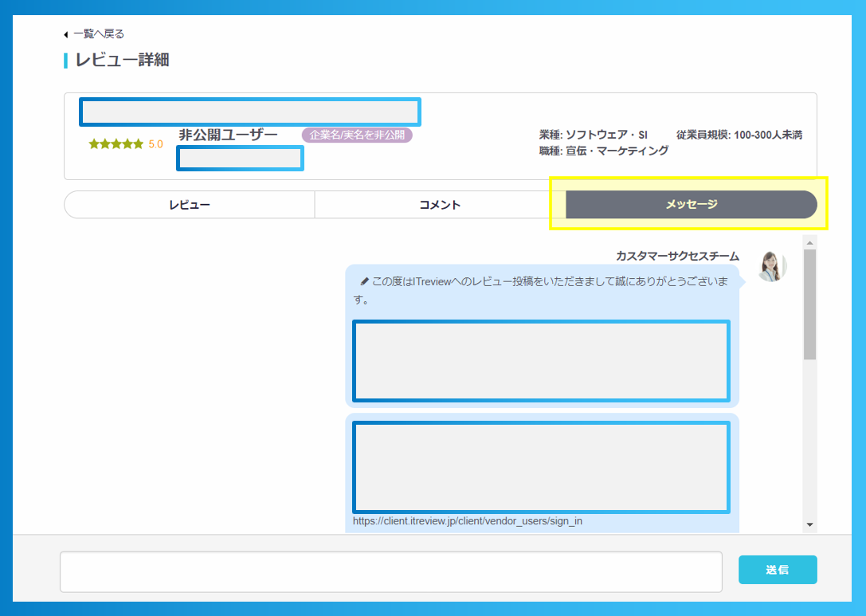Click the message input field at the bottom

coord(390,571)
